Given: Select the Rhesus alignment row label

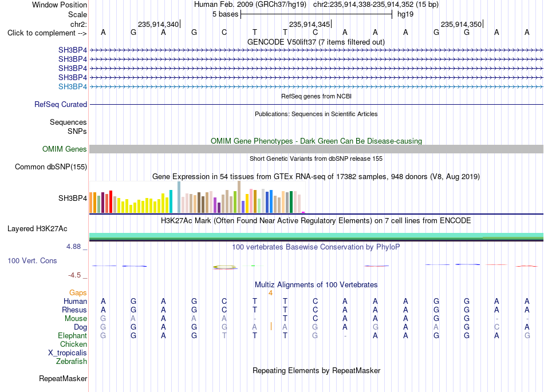Looking at the screenshot, I should [x=74, y=310].
